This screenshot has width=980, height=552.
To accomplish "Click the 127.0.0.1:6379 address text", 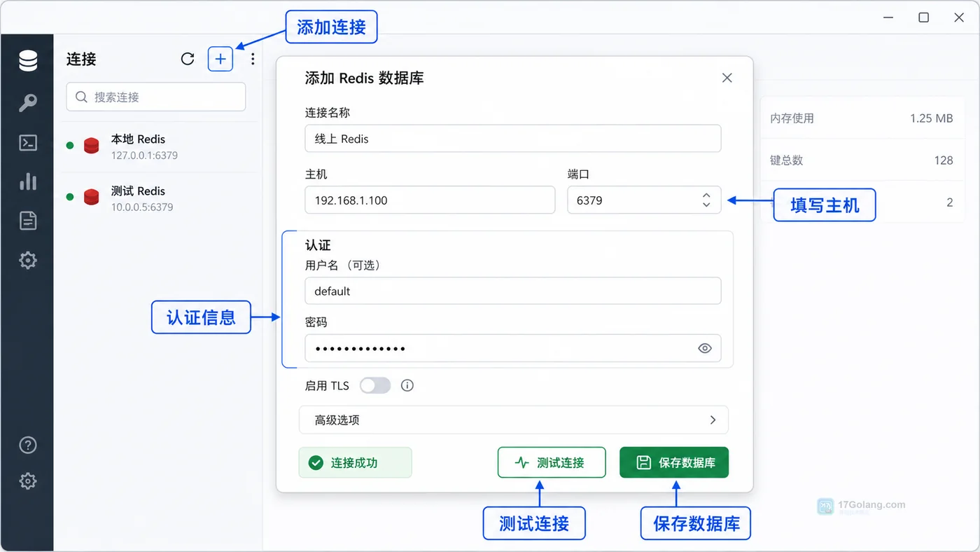I will [144, 156].
